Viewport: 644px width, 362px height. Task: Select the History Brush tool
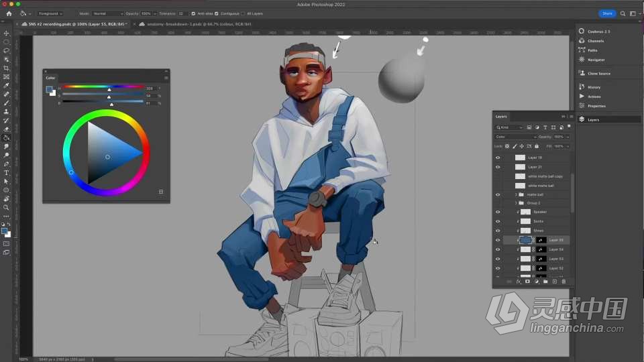point(6,120)
